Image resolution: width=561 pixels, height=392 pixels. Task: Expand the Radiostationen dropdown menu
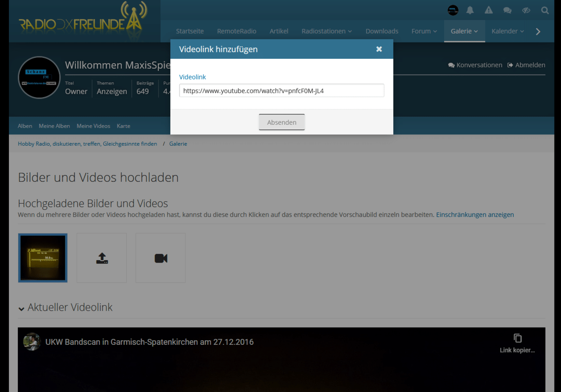[x=326, y=31]
